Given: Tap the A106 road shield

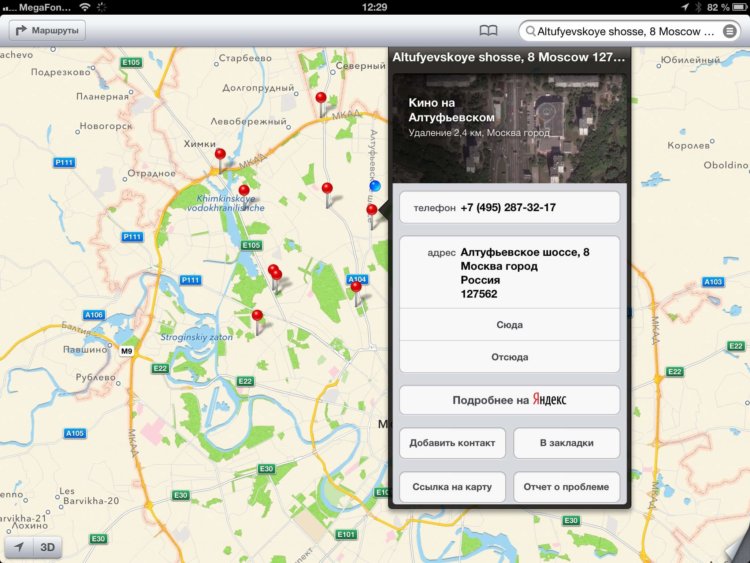Looking at the screenshot, I should tap(94, 315).
